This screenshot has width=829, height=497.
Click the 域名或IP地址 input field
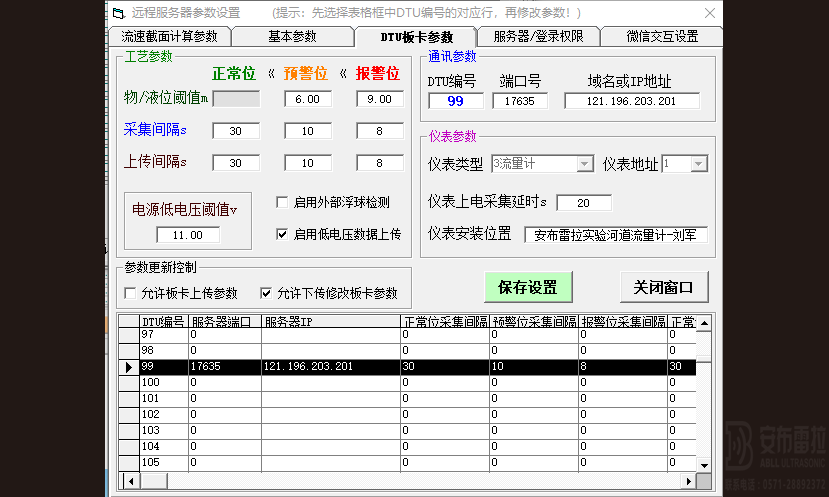click(x=631, y=101)
